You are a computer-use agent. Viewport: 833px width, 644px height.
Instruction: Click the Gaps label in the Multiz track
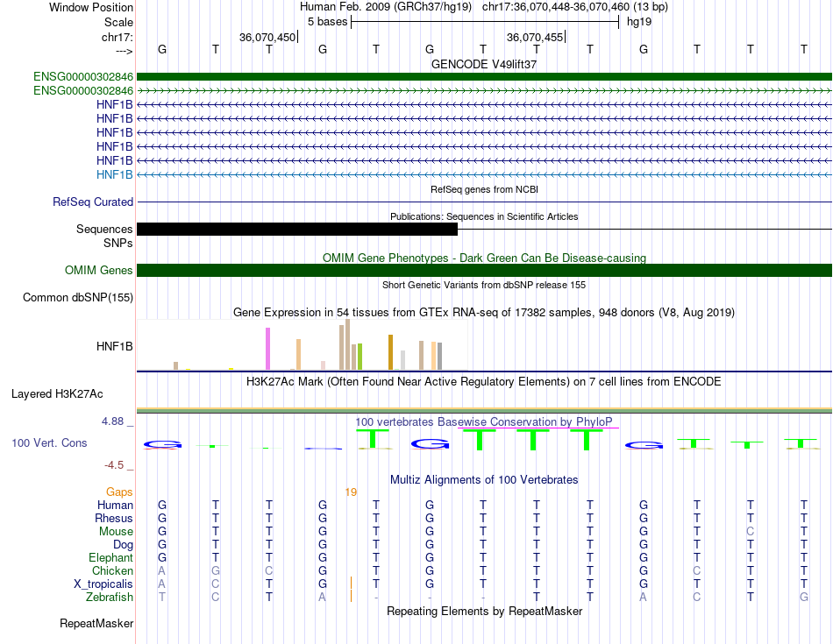(119, 492)
